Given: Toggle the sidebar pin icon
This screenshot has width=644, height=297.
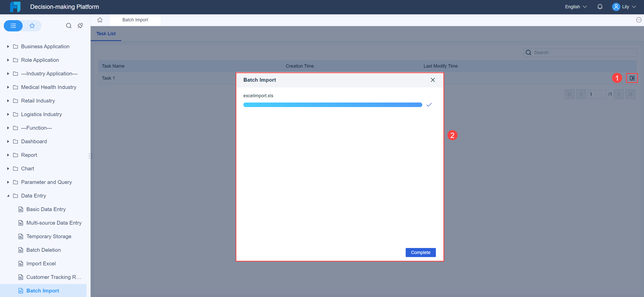Looking at the screenshot, I should click(80, 26).
